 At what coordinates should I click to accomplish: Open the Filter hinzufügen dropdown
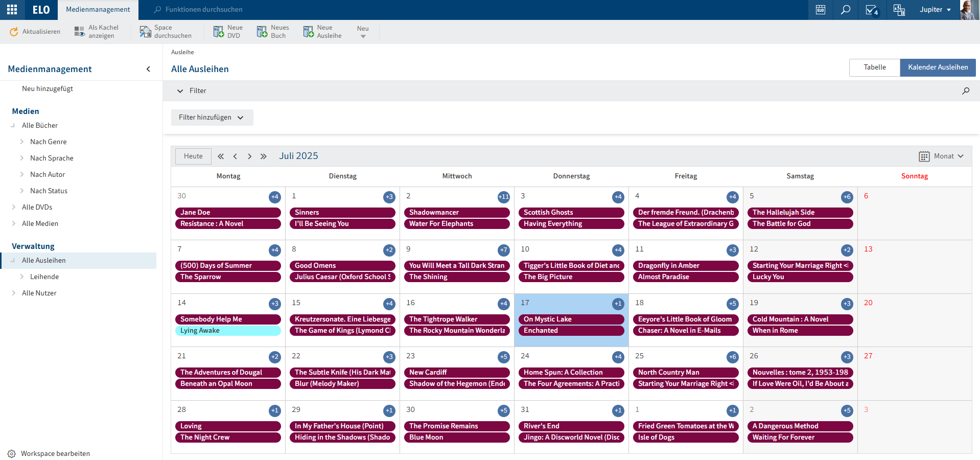[212, 118]
